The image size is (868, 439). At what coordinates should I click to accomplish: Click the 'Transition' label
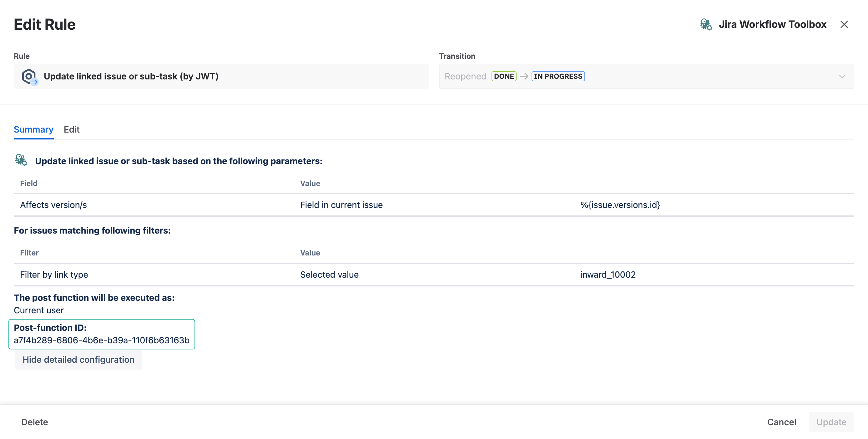pos(457,56)
